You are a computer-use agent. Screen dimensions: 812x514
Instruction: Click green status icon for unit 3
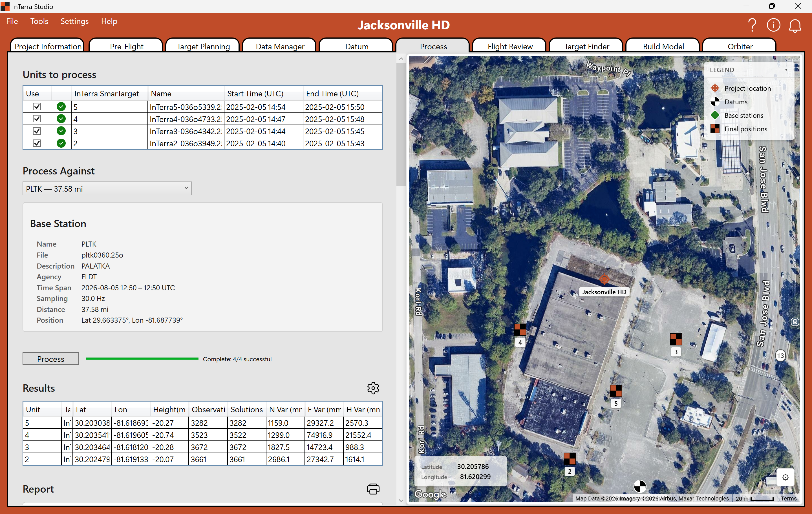[61, 131]
